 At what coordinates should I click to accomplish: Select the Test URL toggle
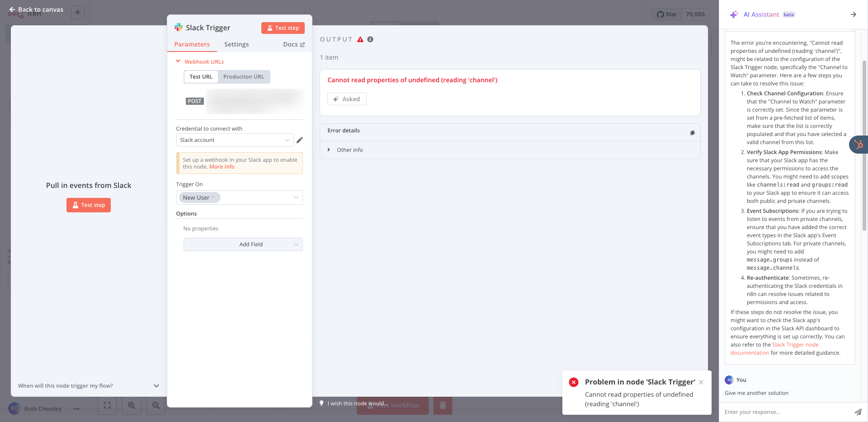click(201, 77)
